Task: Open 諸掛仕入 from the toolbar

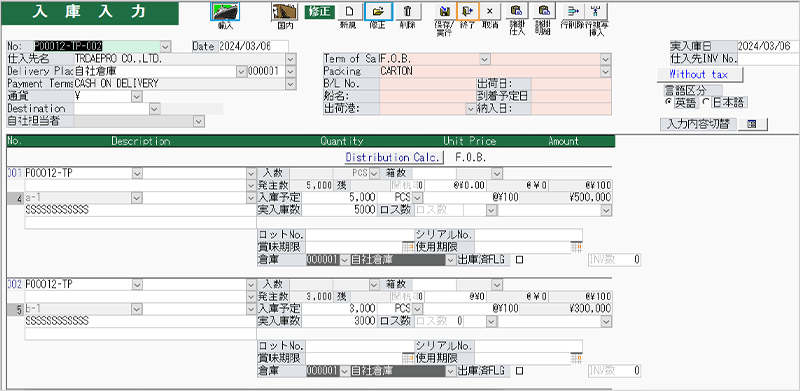Action: pos(516,11)
